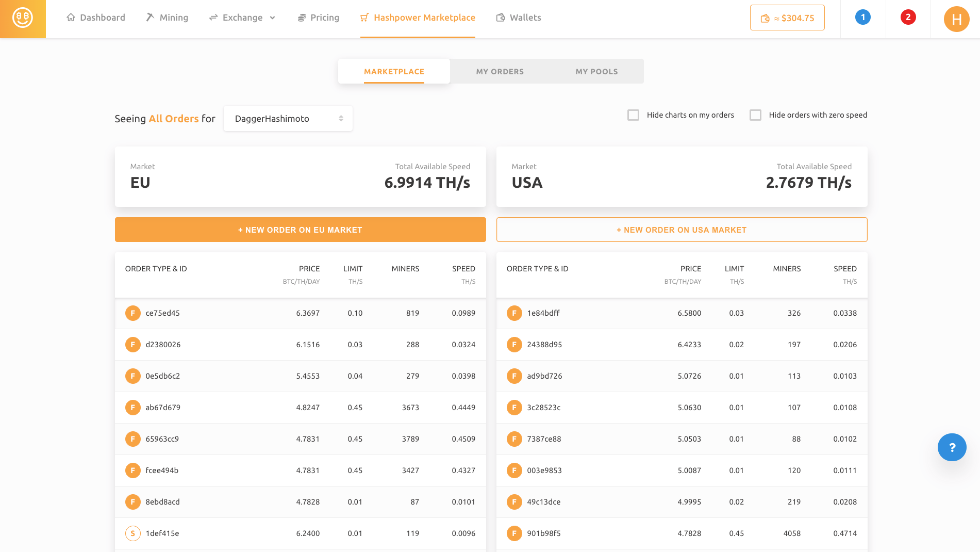The width and height of the screenshot is (980, 552).
Task: Click the All Orders link
Action: 174,119
